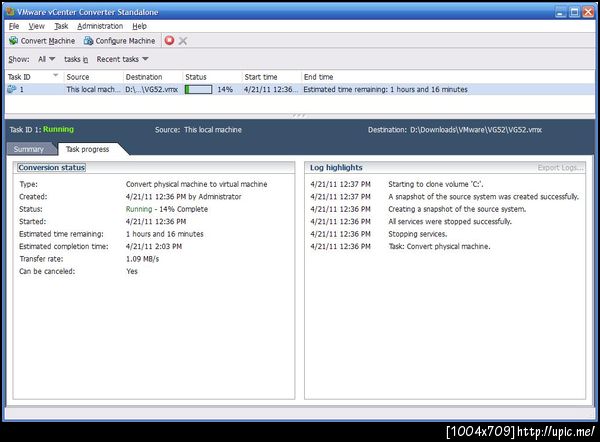Sort by the Start time column header

272,77
